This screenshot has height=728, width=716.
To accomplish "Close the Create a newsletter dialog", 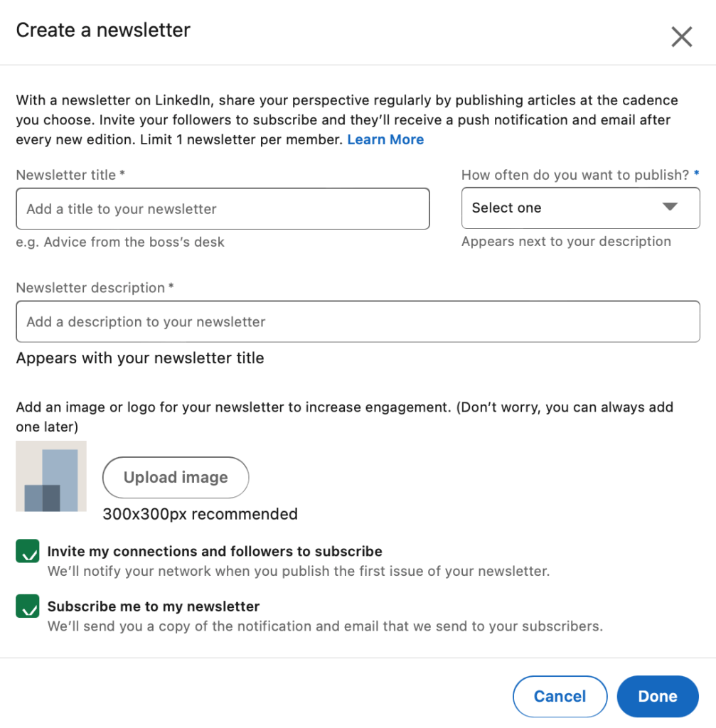I will pyautogui.click(x=681, y=37).
